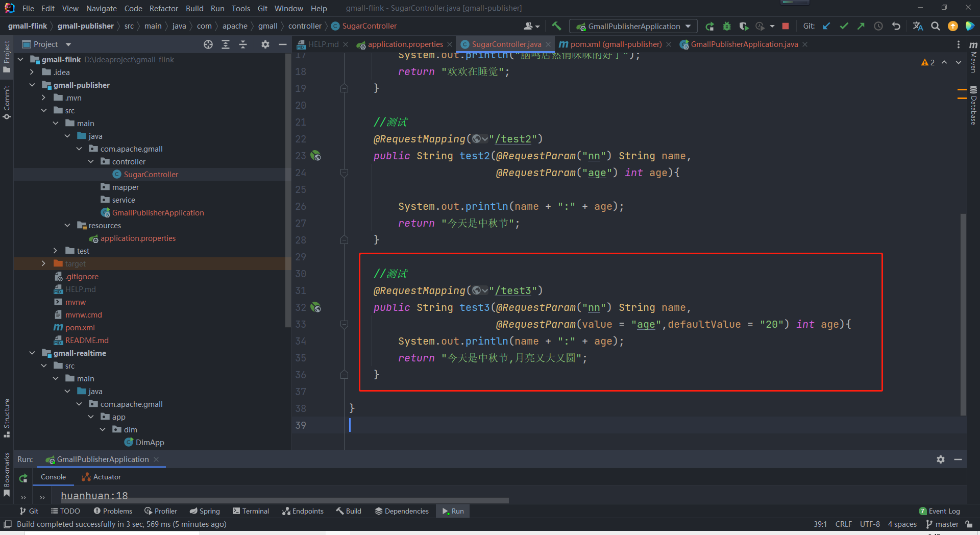Rerun application from Run panel sidebar

click(23, 478)
